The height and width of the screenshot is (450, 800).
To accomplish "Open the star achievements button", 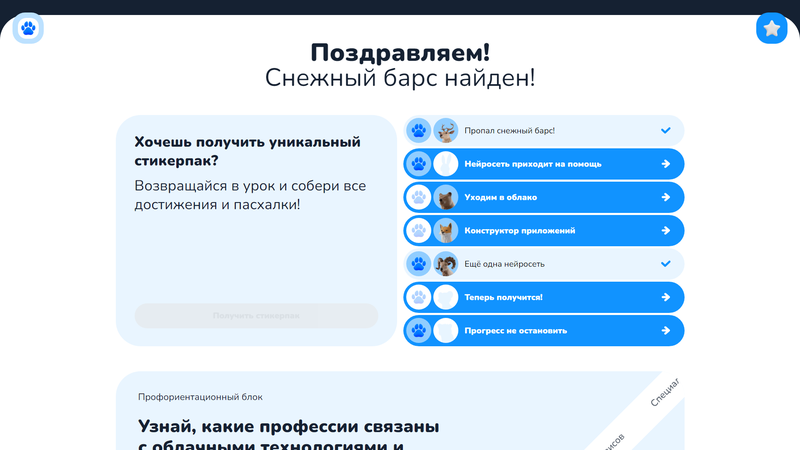I will (772, 29).
